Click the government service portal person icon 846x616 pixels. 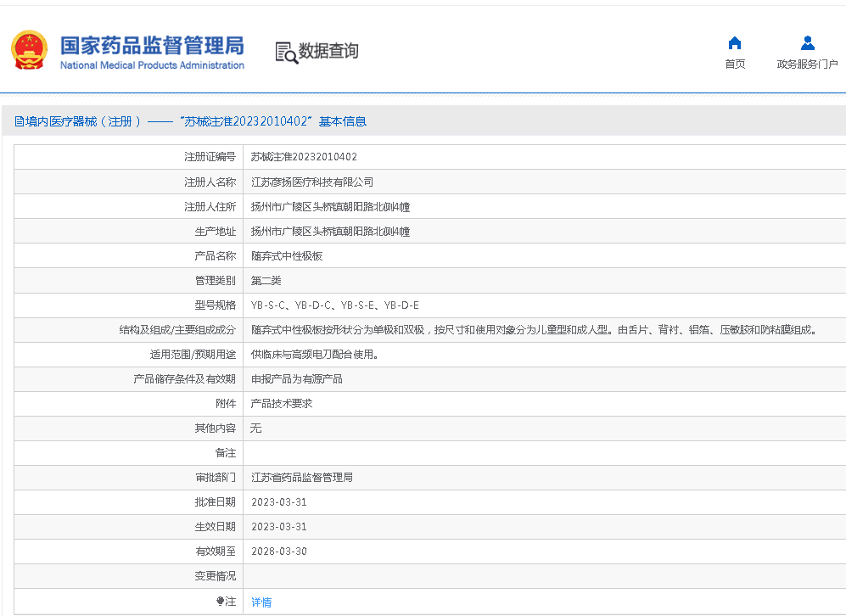tap(807, 43)
